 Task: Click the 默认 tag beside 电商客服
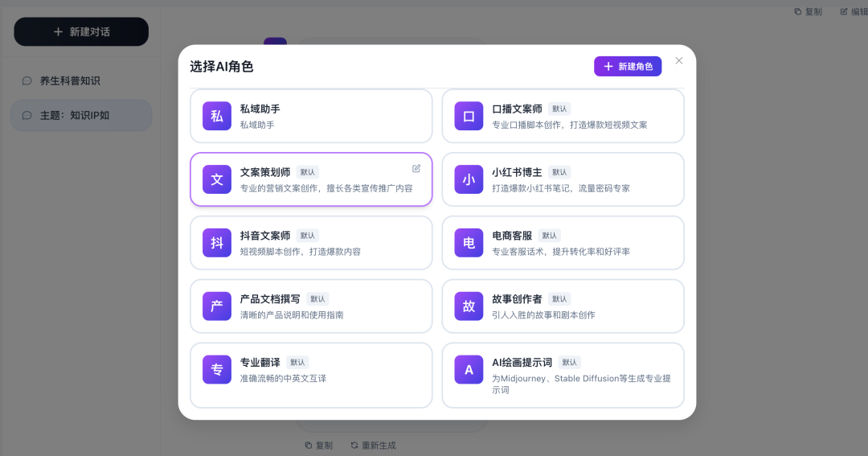pyautogui.click(x=550, y=236)
